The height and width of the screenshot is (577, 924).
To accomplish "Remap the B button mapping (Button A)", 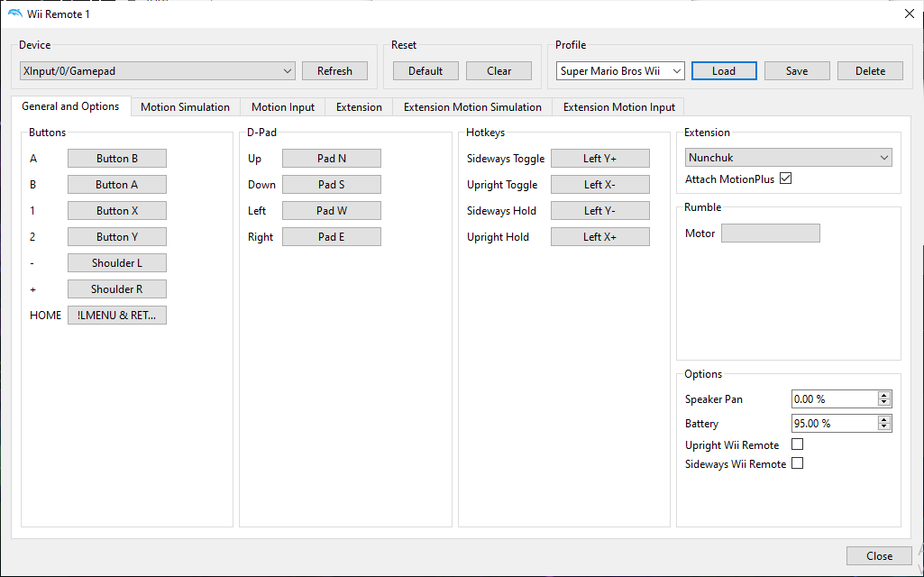I will tap(116, 185).
